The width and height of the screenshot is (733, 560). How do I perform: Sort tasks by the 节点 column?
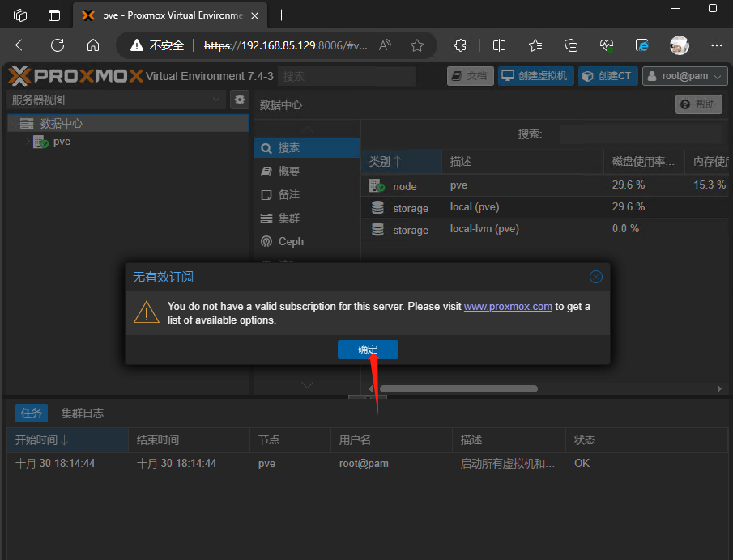pyautogui.click(x=290, y=440)
